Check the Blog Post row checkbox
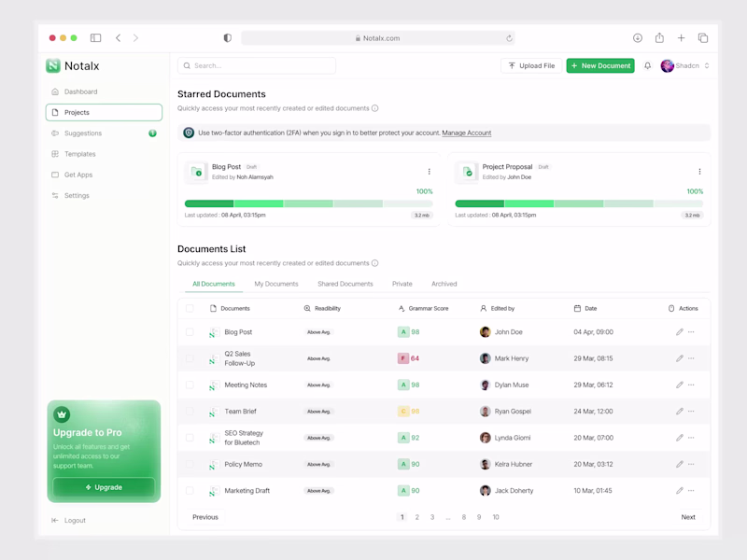The image size is (747, 560). (x=190, y=332)
